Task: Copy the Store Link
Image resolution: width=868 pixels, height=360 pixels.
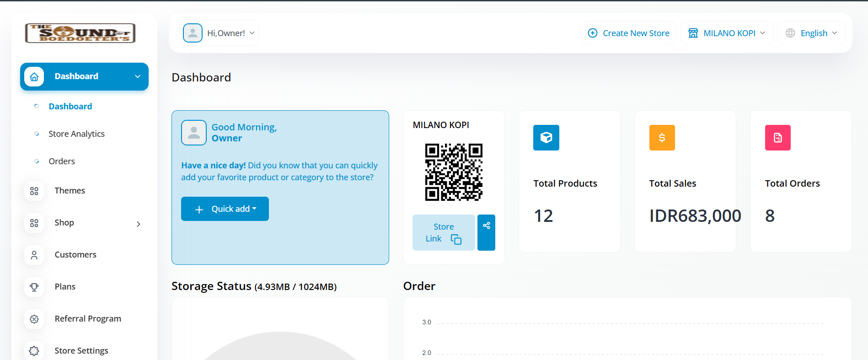Action: 444,232
